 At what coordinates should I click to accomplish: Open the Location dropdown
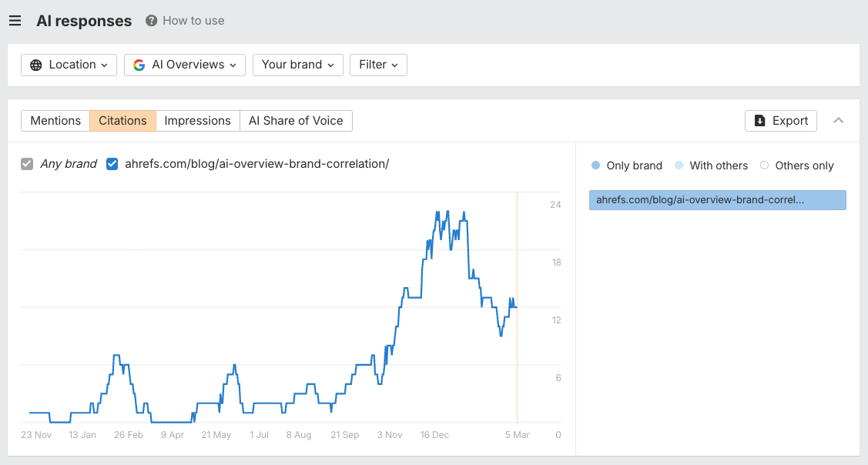coord(69,65)
